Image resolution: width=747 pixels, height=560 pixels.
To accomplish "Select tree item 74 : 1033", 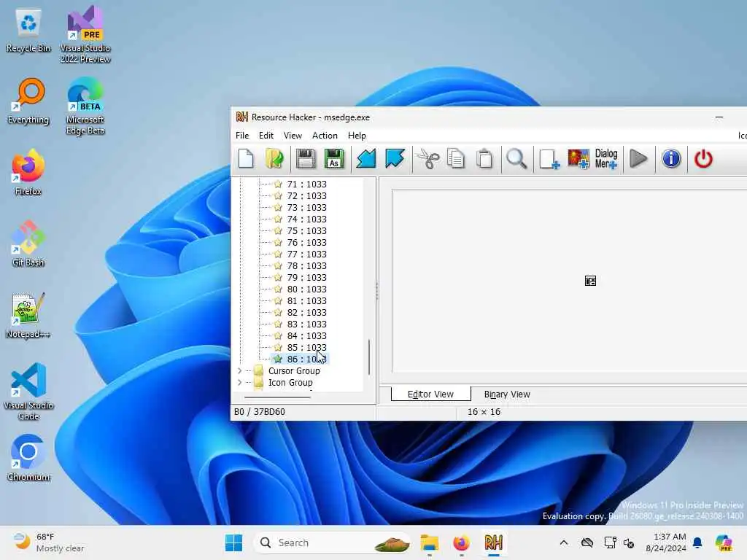I will [306, 219].
